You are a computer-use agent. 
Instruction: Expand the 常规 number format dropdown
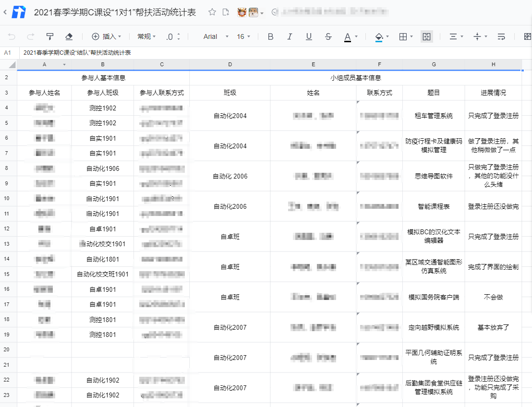(x=146, y=36)
